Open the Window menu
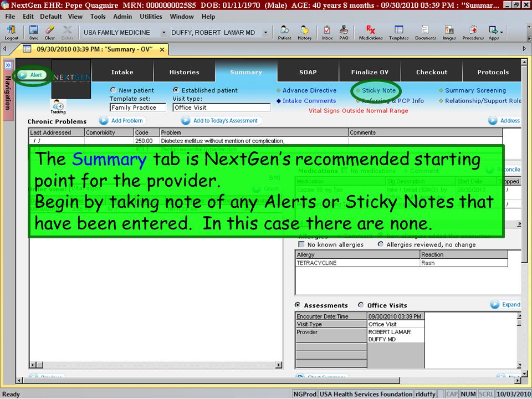This screenshot has height=399, width=532. click(x=182, y=16)
